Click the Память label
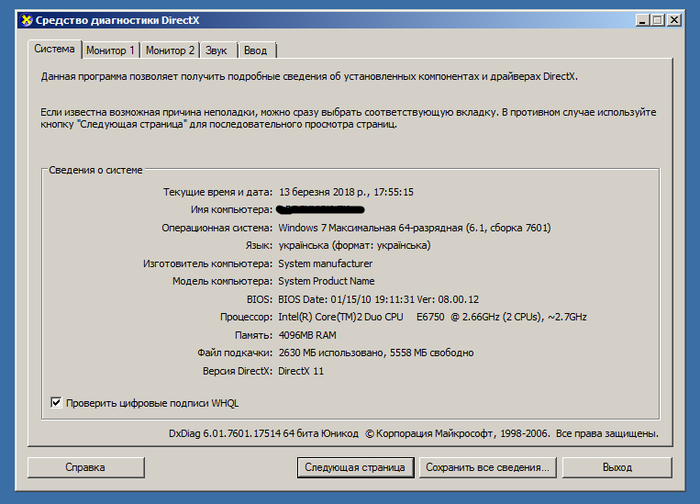Image resolution: width=700 pixels, height=504 pixels. coord(254,335)
